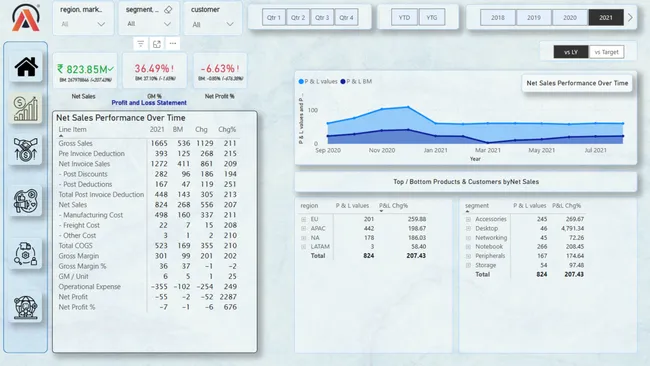
Task: Click the P & L BM legend color marker
Action: [343, 82]
